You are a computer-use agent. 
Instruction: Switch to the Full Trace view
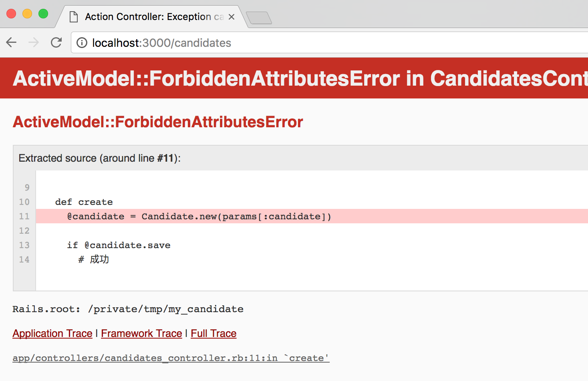(x=213, y=333)
